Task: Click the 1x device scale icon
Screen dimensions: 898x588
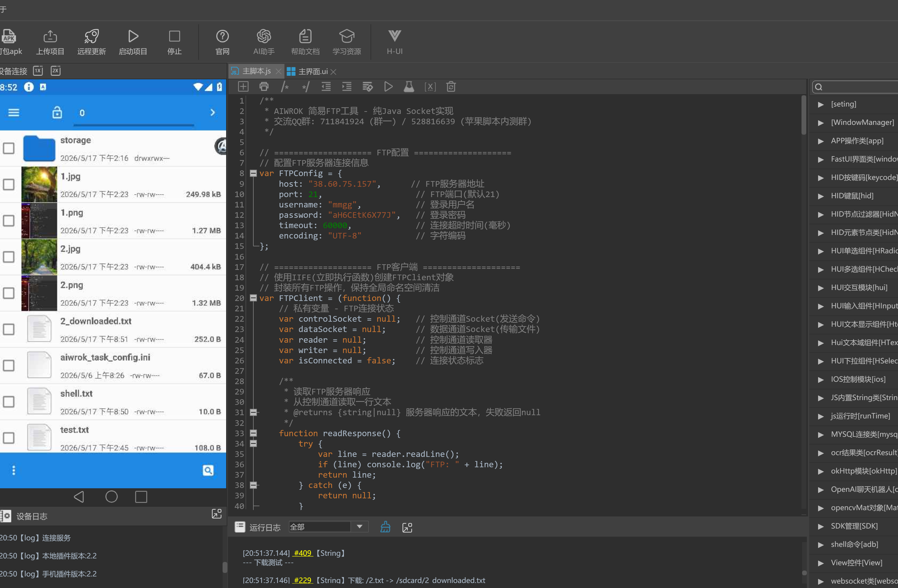Action: (38, 70)
